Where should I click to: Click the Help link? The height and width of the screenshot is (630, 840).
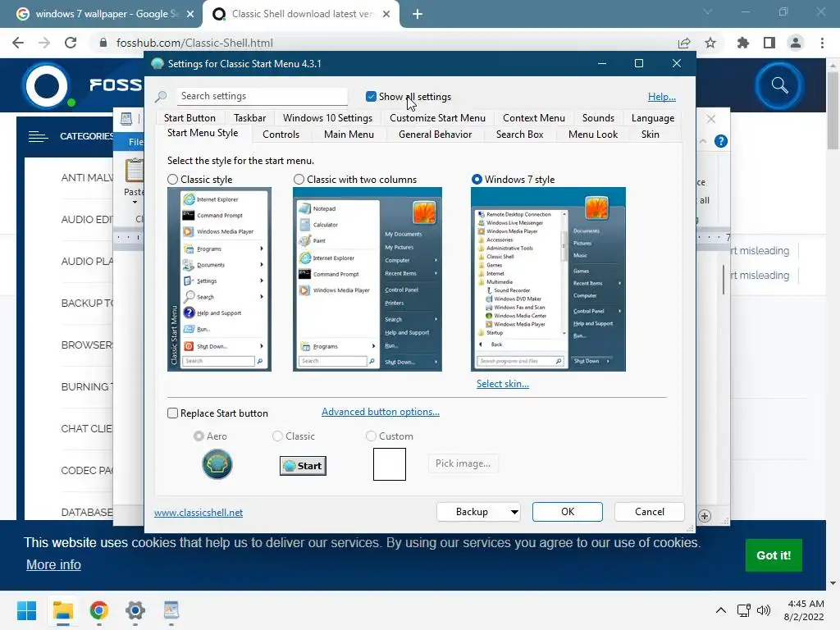coord(662,97)
